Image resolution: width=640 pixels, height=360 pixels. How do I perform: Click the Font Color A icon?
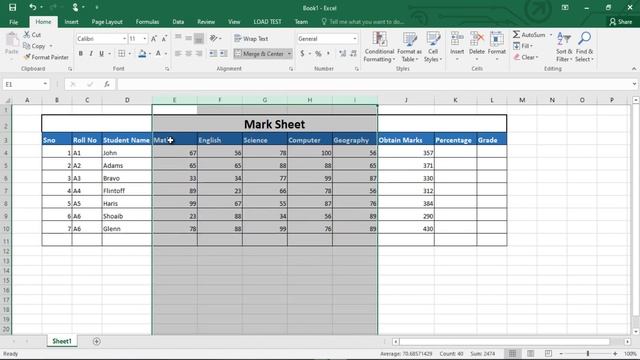pyautogui.click(x=158, y=53)
